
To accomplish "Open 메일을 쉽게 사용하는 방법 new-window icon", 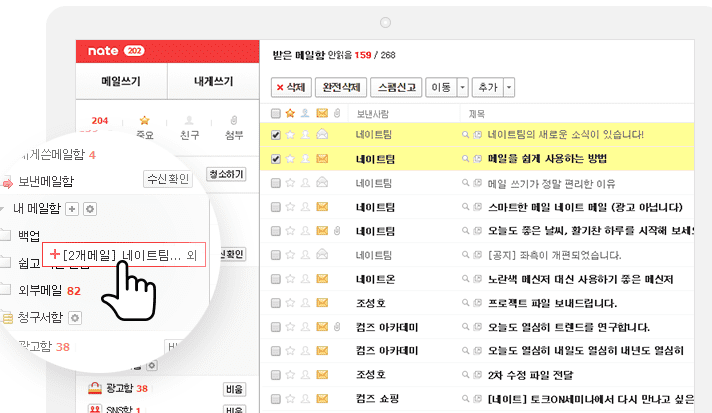I will click(x=477, y=159).
